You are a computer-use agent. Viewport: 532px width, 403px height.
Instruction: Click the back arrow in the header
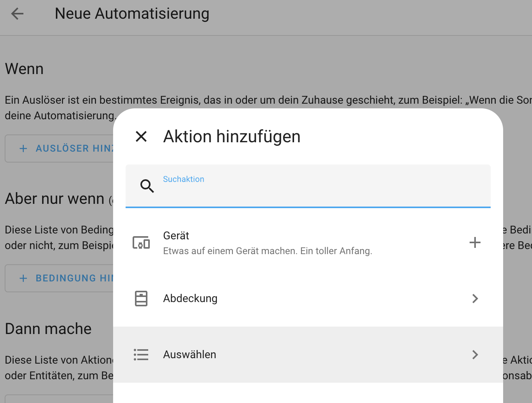17,13
